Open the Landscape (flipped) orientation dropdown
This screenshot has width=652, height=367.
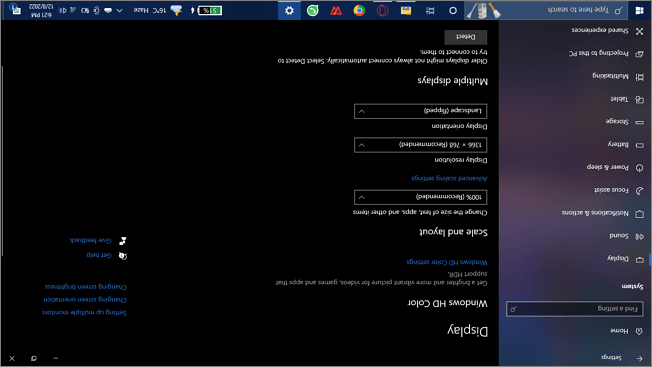click(420, 111)
